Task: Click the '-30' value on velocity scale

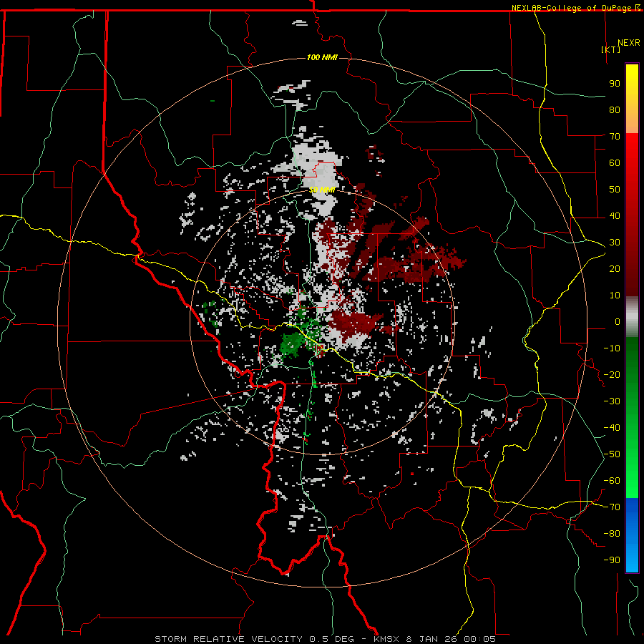Action: coord(612,401)
